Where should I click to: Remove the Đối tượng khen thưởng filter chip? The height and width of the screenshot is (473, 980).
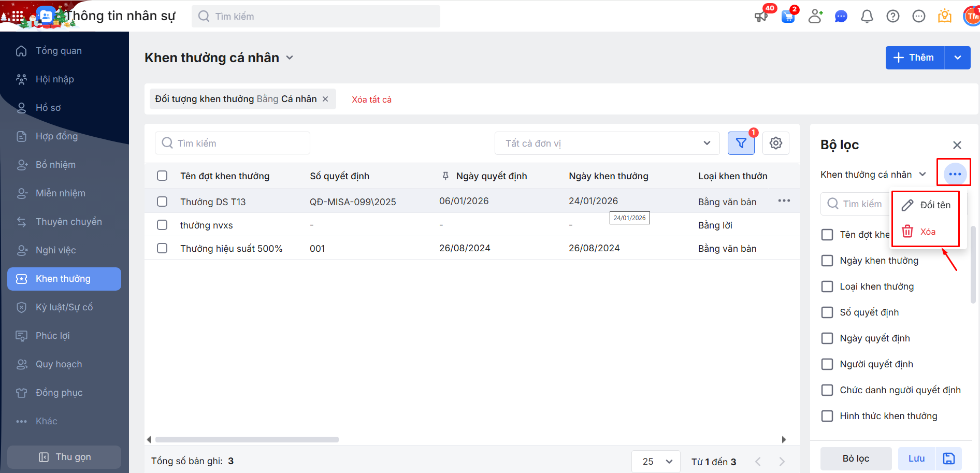click(x=325, y=99)
